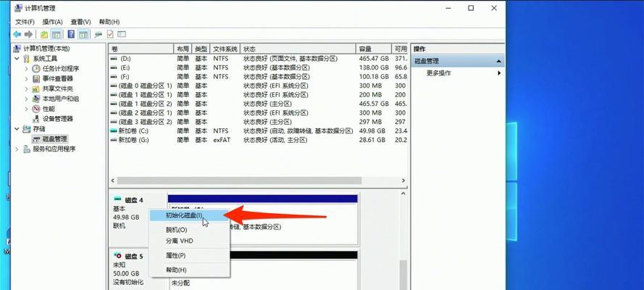Click the Properties checkmark toolbar icon
This screenshot has height=290, width=644.
[110, 35]
